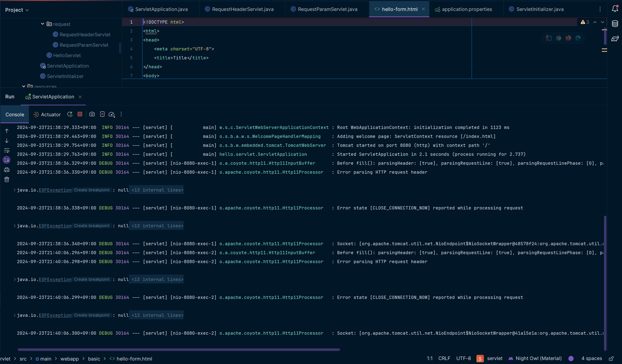Image resolution: width=622 pixels, height=364 pixels.
Task: Click the purple accent color circle
Action: 571,358
